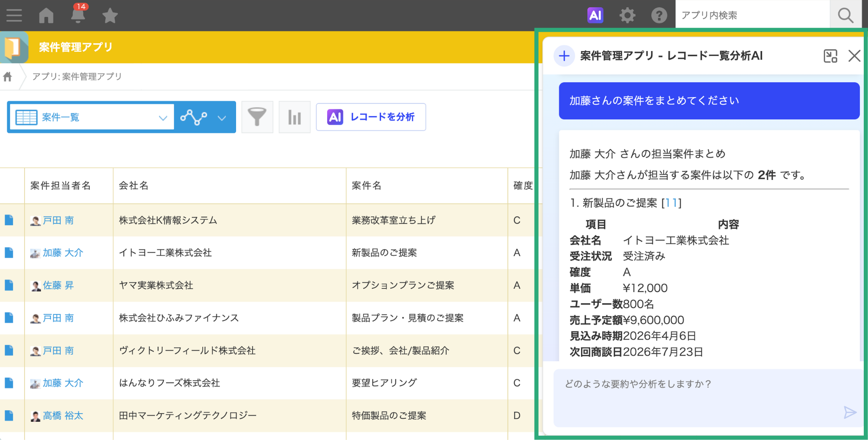The width and height of the screenshot is (868, 440).
Task: Open record details for ご挨拶、会社/製品紹介 row
Action: pos(9,351)
